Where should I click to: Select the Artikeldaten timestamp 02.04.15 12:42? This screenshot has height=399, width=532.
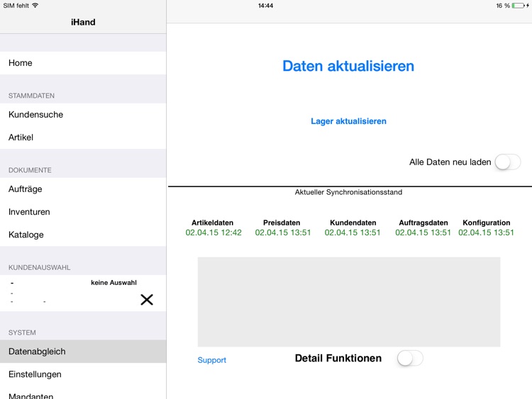click(214, 232)
